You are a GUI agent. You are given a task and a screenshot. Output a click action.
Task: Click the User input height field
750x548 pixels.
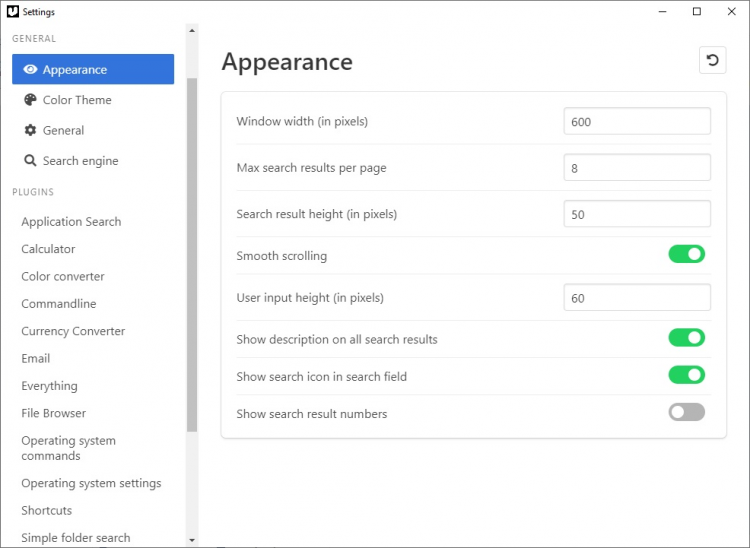point(636,298)
